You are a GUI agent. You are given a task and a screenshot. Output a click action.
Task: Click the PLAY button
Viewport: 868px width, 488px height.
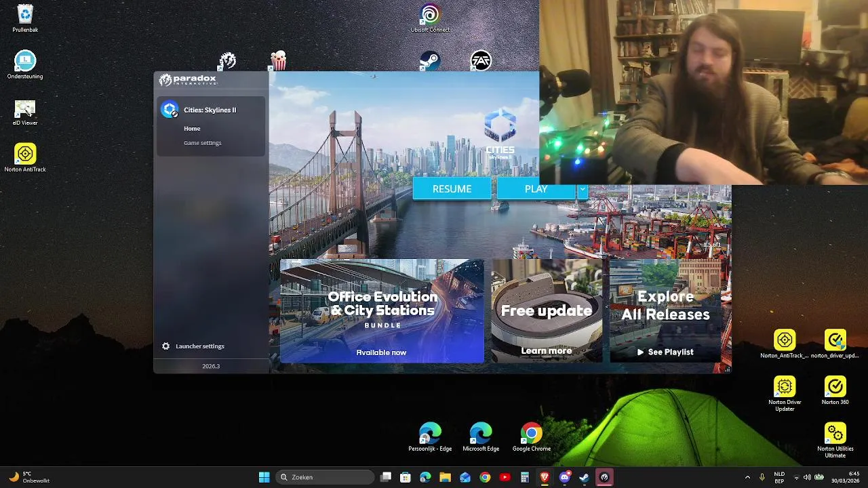(536, 189)
